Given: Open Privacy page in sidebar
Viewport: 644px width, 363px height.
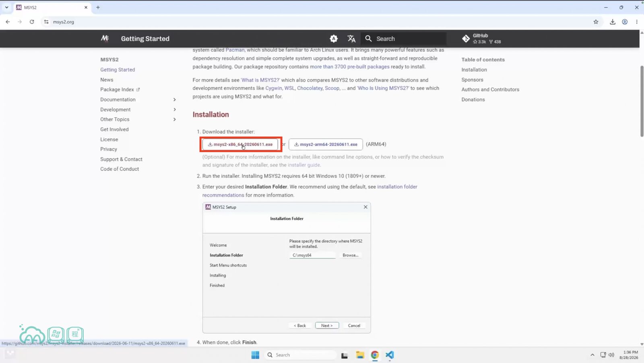Looking at the screenshot, I should click(109, 149).
